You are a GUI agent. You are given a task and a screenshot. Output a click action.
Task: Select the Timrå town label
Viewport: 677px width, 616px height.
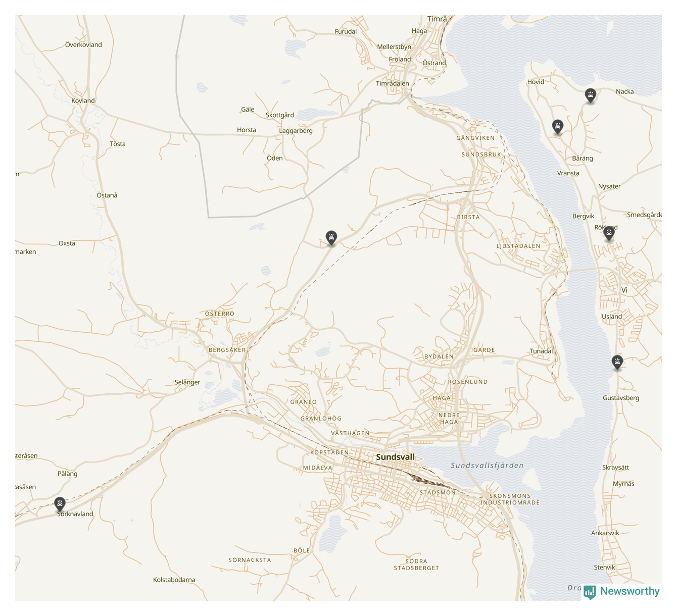pos(437,19)
